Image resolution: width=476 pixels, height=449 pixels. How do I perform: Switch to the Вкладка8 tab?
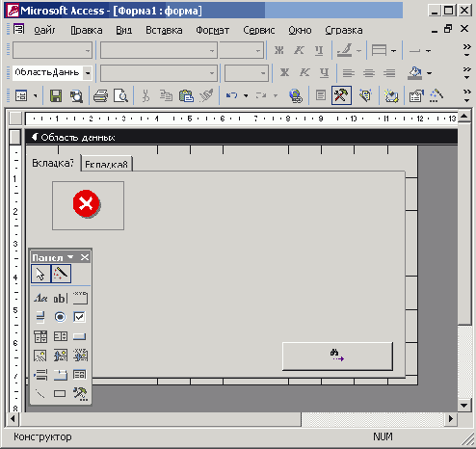click(106, 164)
